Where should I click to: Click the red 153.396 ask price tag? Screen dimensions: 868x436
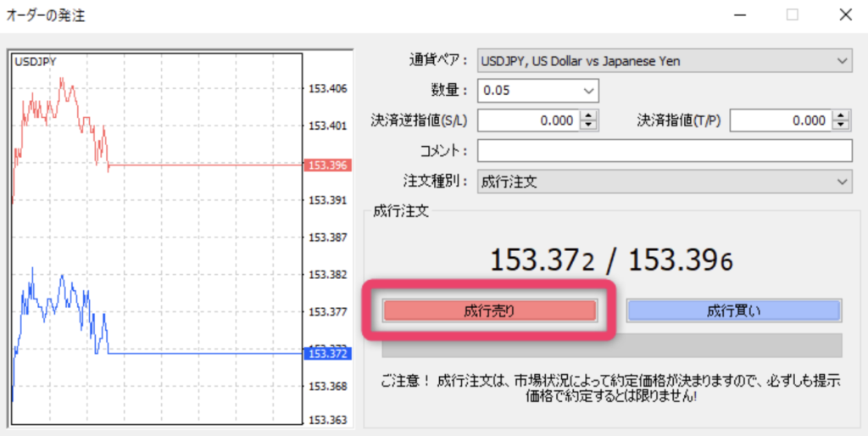[327, 165]
